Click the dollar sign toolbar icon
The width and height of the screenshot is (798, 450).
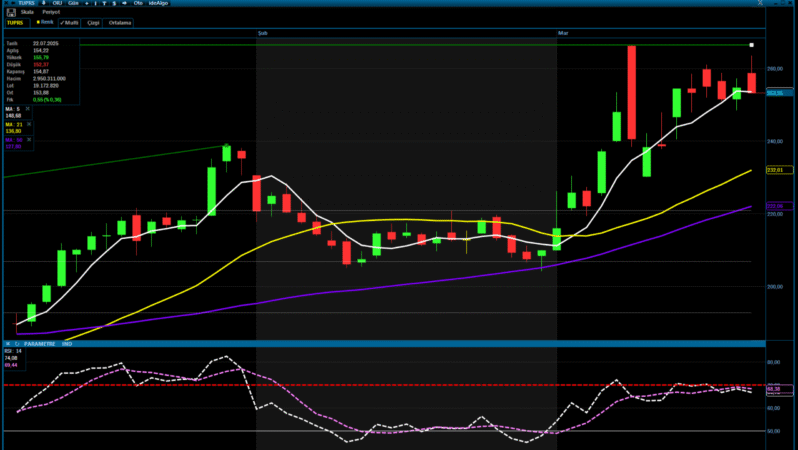tap(113, 3)
